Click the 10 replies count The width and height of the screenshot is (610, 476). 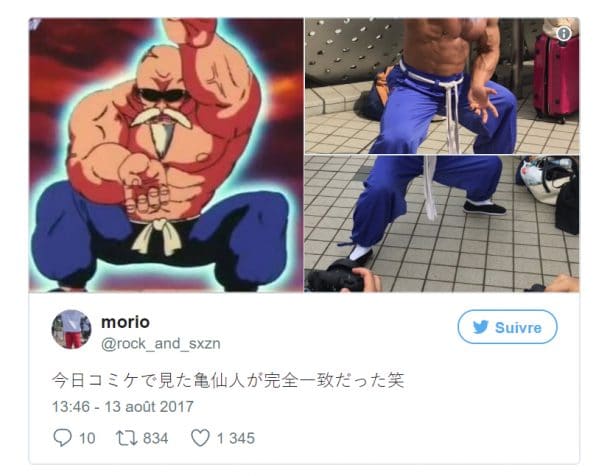(87, 438)
